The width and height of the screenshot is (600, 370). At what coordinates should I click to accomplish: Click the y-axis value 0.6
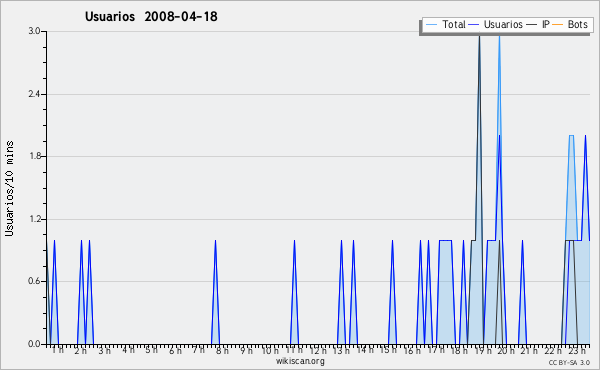click(34, 282)
